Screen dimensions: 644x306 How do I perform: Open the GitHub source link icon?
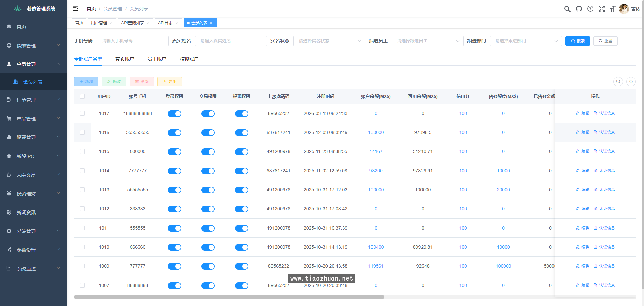pos(579,9)
